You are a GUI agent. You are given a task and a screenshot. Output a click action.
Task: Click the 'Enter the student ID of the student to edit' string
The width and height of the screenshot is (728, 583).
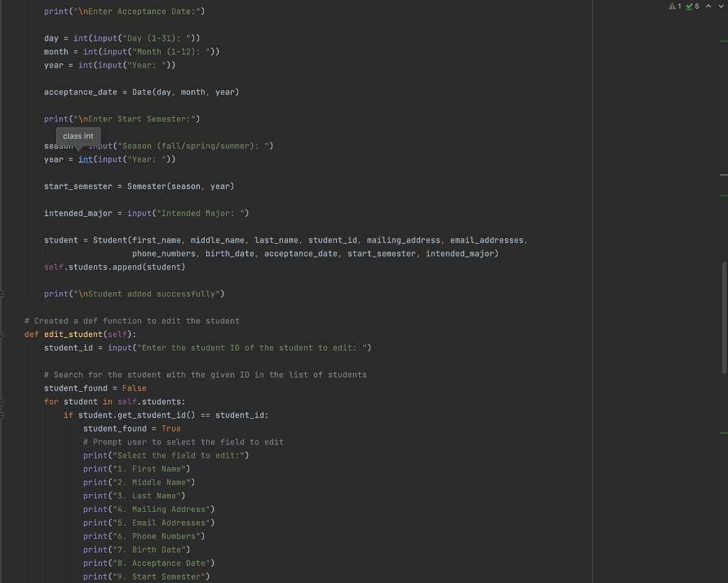(x=252, y=348)
